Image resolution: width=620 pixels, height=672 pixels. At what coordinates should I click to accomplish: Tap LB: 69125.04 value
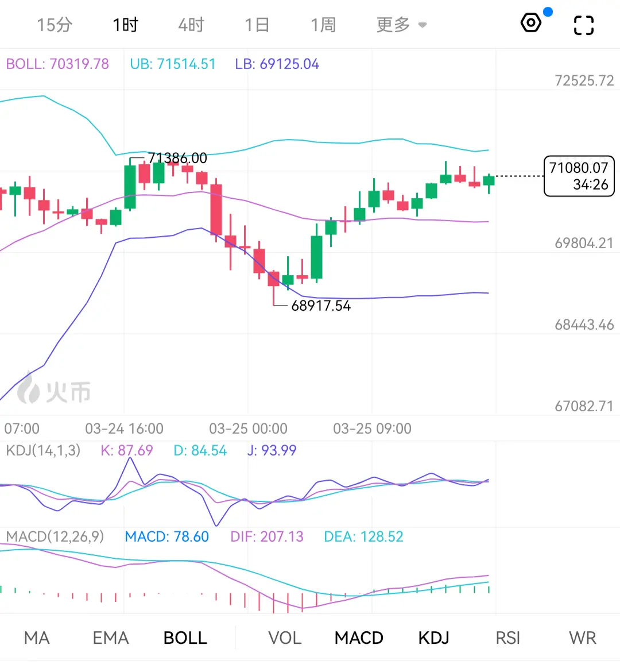(277, 64)
